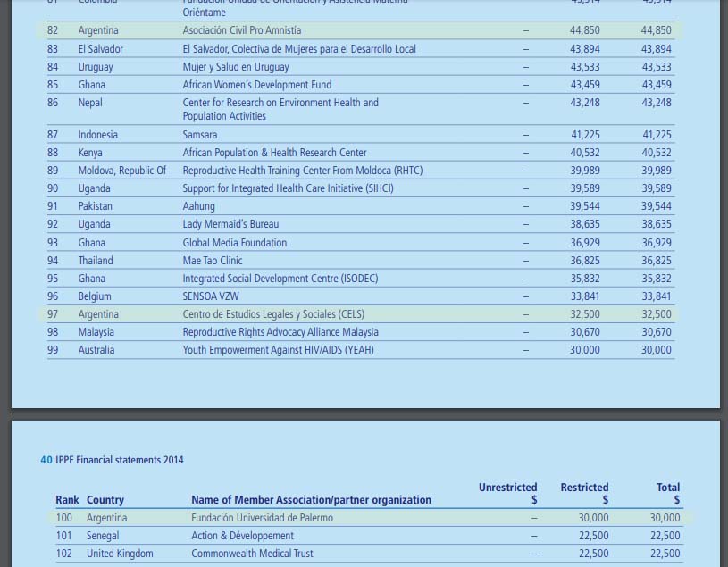Click the Global Media Foundation name
Image resolution: width=728 pixels, height=567 pixels.
pyautogui.click(x=234, y=243)
